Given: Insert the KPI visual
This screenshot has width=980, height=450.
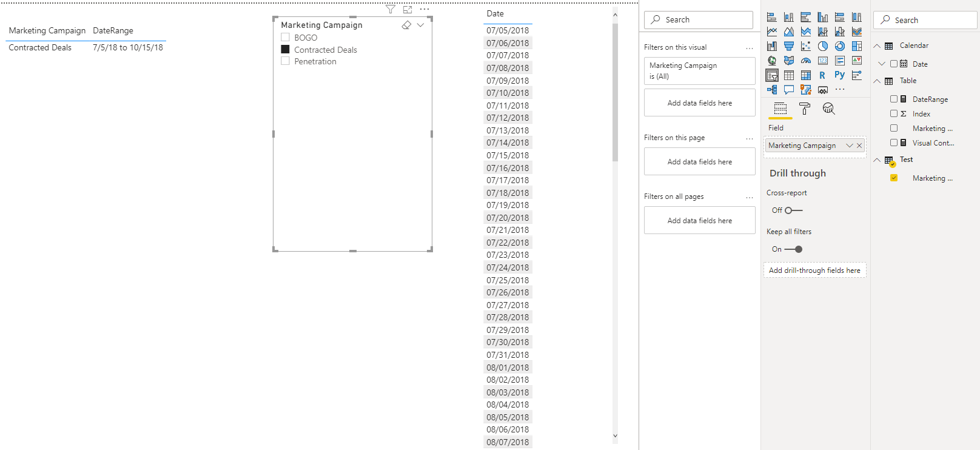Looking at the screenshot, I should [857, 61].
